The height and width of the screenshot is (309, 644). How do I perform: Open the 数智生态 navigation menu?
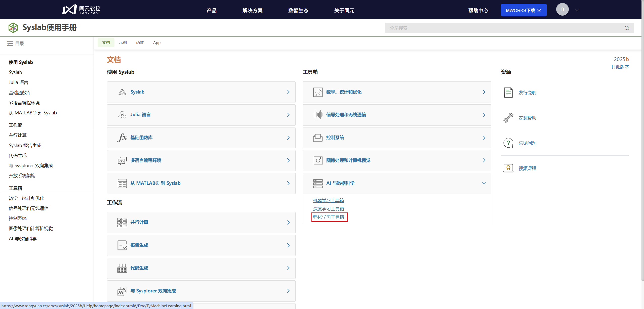click(298, 11)
